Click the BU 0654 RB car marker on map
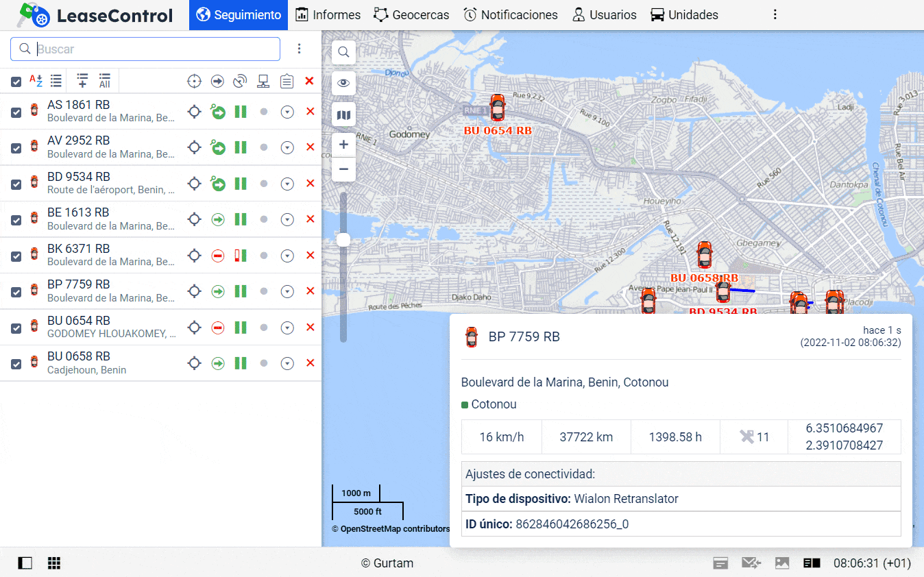Screen dimensions: 924x577 point(497,108)
